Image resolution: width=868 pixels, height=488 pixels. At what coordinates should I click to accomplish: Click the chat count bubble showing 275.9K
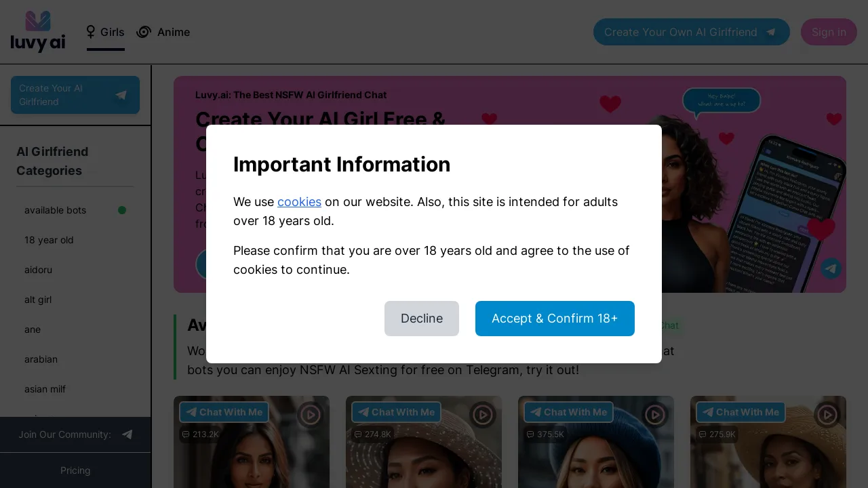tap(717, 434)
